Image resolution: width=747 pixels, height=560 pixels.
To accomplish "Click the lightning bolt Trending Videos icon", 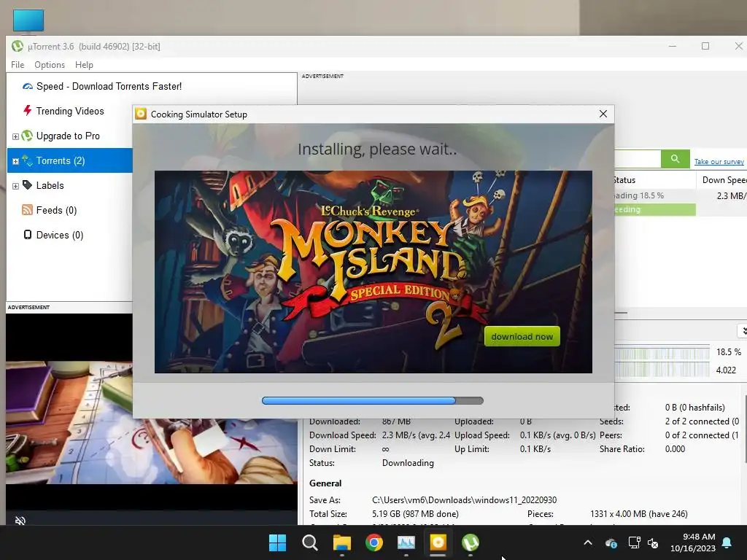I will click(x=28, y=111).
